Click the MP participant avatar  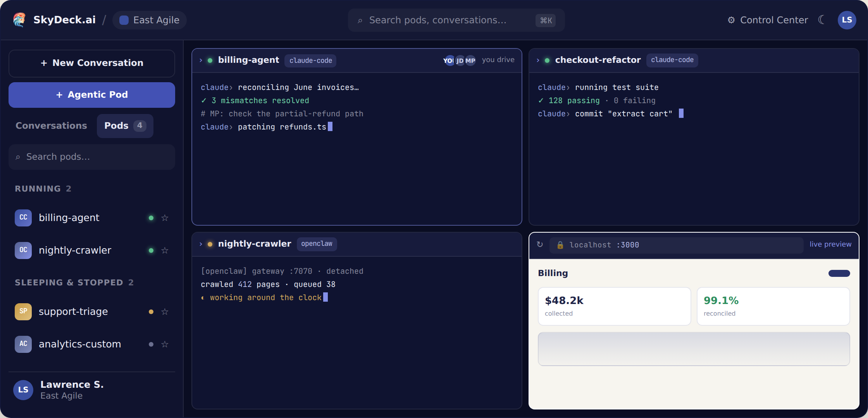(x=470, y=60)
